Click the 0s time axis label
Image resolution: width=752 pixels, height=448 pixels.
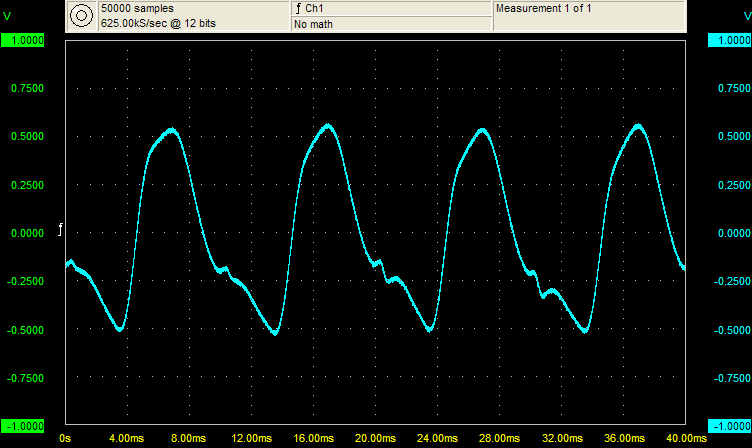[65, 438]
